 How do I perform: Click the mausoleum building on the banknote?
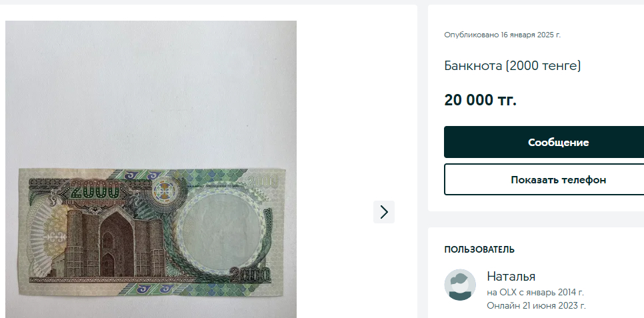(108, 243)
